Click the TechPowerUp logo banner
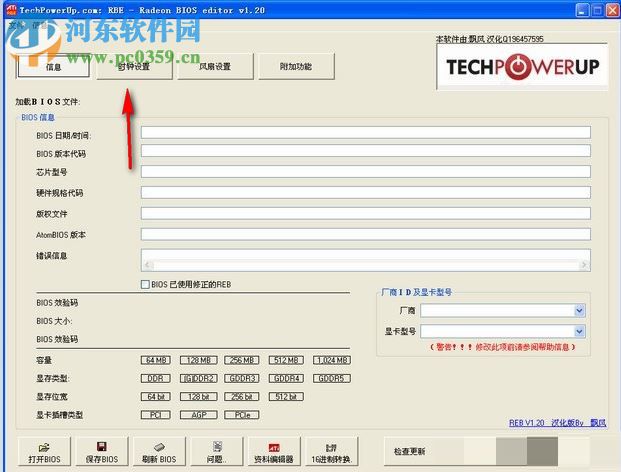The height and width of the screenshot is (472, 621). click(x=522, y=67)
